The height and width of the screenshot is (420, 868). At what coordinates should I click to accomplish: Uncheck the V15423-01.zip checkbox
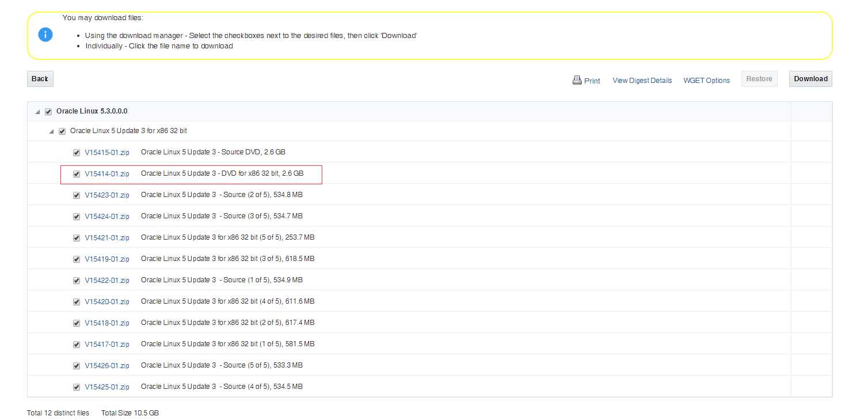77,195
